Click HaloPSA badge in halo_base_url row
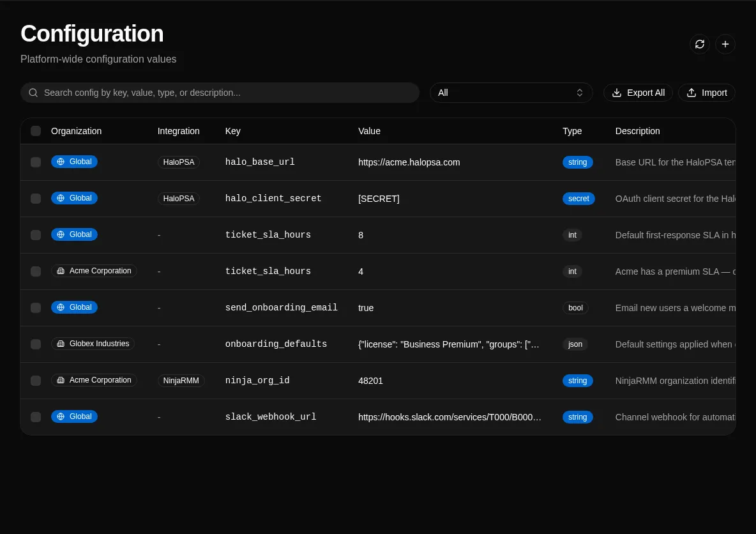 pyautogui.click(x=178, y=162)
